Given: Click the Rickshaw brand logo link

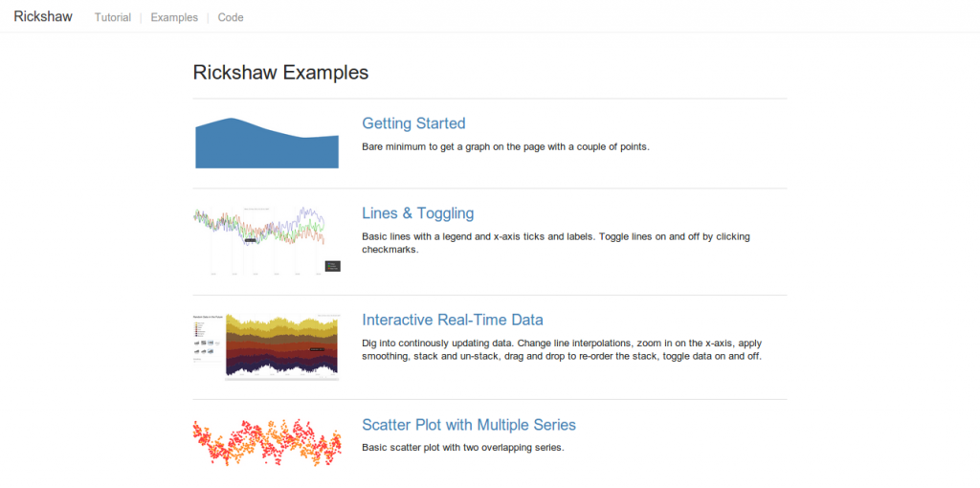Looking at the screenshot, I should tap(43, 17).
